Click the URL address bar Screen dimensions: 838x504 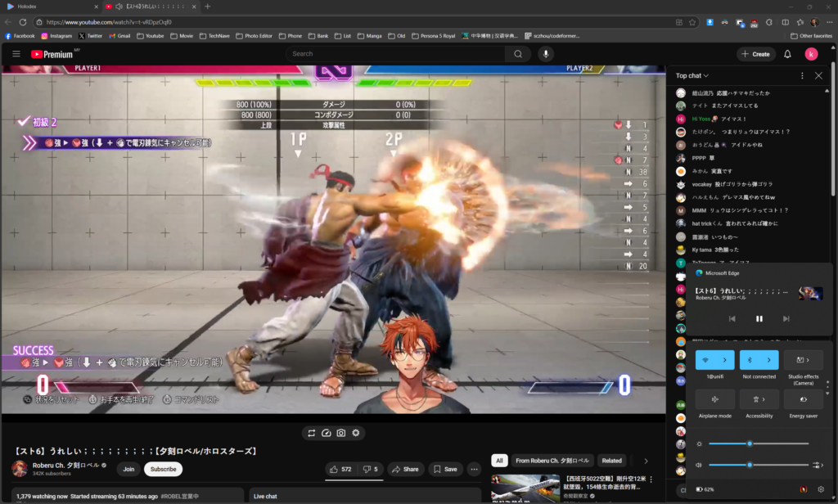tap(353, 22)
